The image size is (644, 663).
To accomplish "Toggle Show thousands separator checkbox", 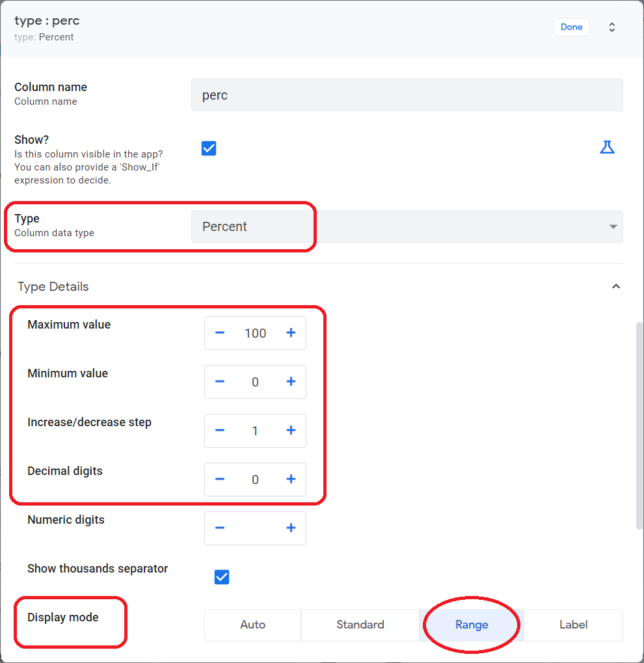I will click(x=222, y=576).
